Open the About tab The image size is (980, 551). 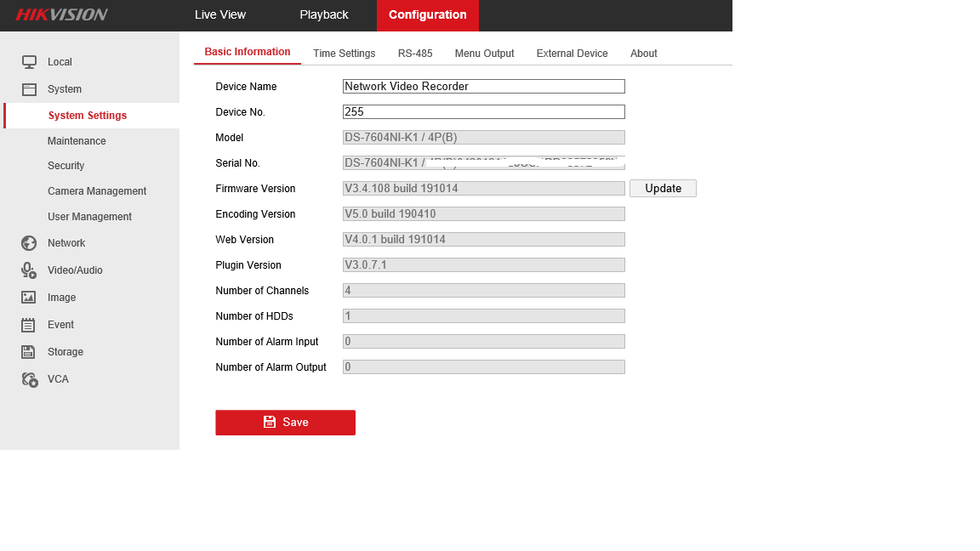(x=643, y=54)
